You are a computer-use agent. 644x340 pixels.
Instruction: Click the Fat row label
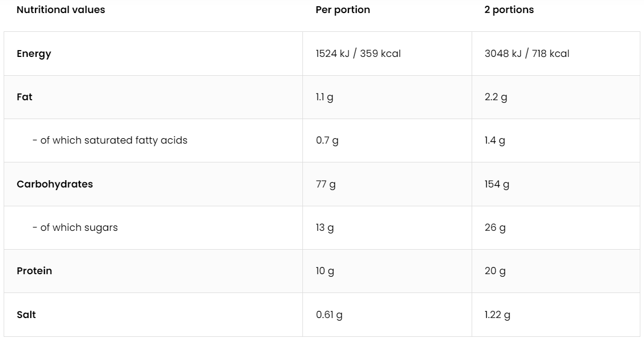25,97
